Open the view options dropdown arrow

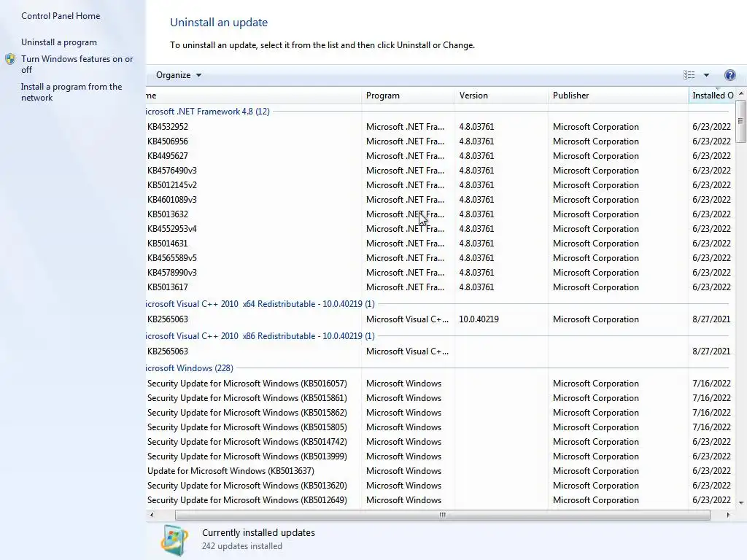pyautogui.click(x=706, y=75)
